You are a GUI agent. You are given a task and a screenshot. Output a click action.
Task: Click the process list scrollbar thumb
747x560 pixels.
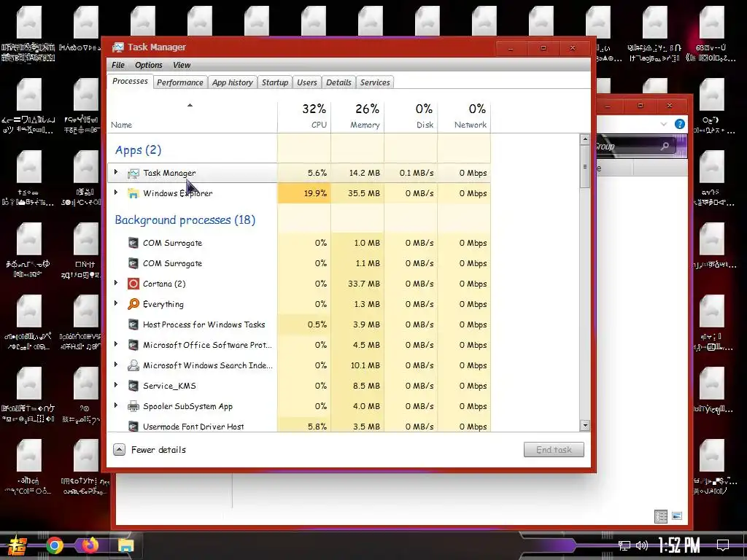[x=585, y=167]
